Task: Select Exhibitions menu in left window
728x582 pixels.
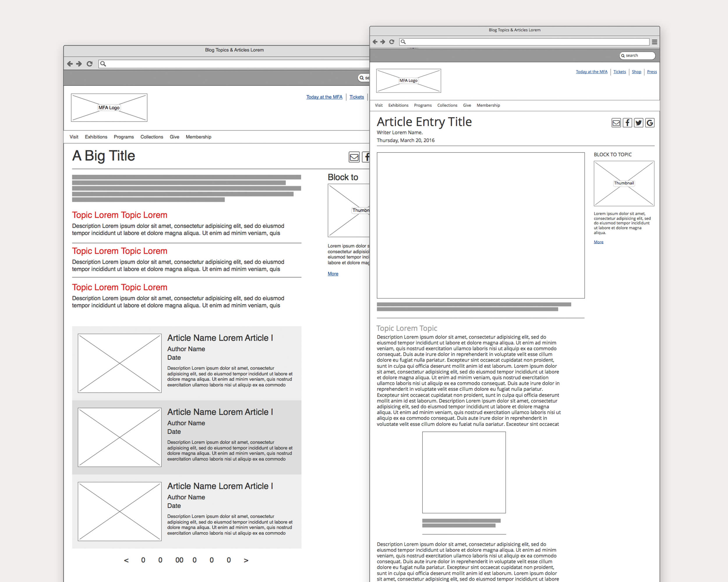Action: (x=96, y=137)
